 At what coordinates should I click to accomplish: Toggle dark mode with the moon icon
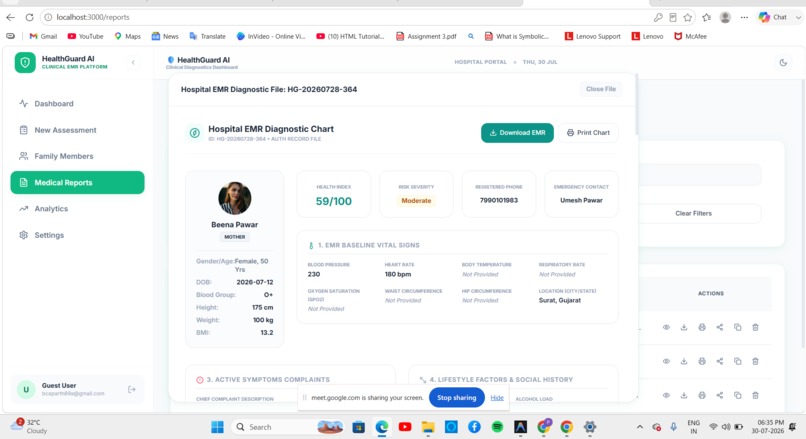(783, 63)
